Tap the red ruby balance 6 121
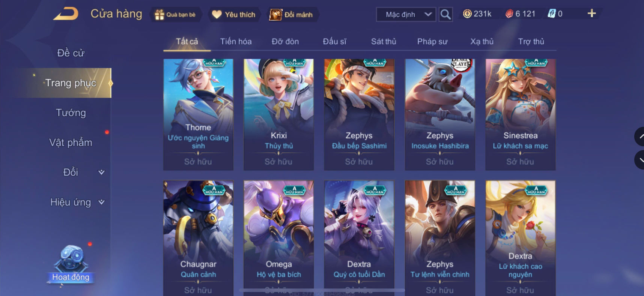Viewport: 644px width, 296px height. pos(520,14)
